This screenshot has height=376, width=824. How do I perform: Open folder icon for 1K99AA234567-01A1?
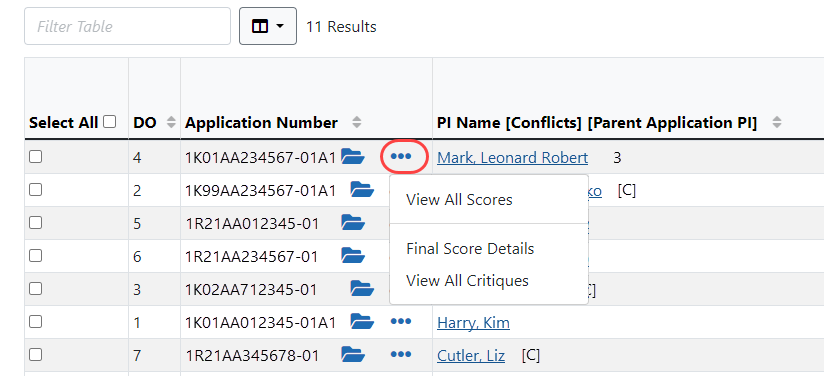click(x=362, y=189)
